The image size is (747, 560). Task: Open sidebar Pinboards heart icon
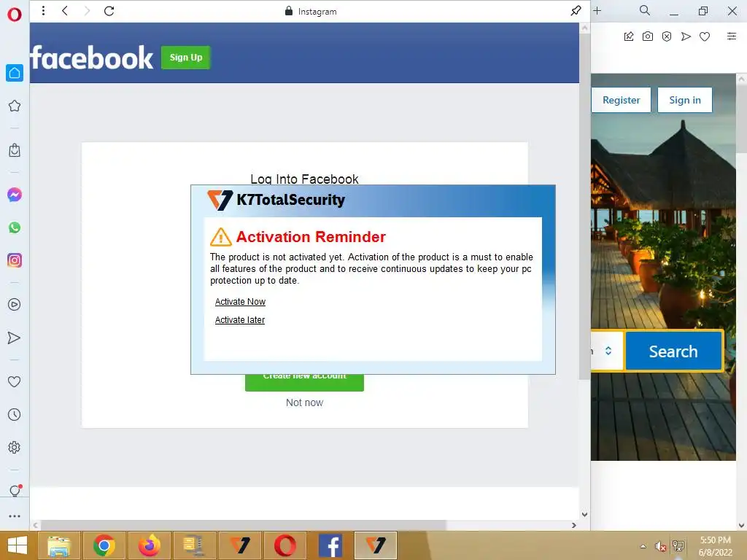[15, 381]
